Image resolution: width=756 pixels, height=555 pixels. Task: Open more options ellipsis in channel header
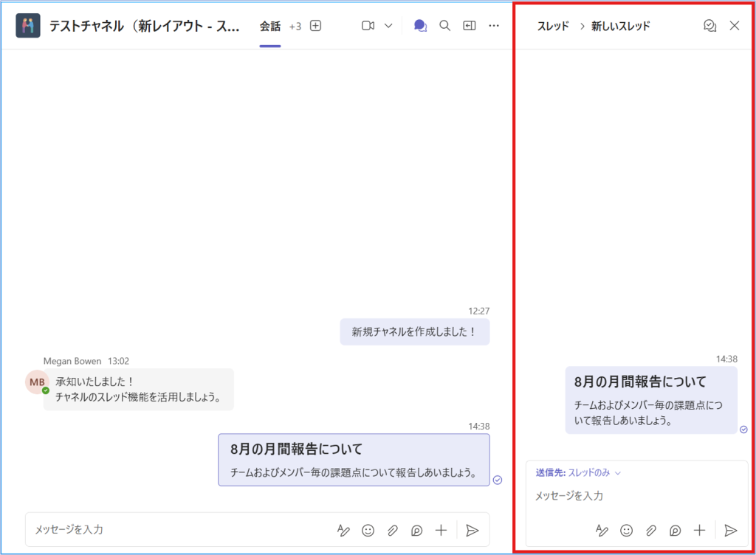pyautogui.click(x=494, y=26)
